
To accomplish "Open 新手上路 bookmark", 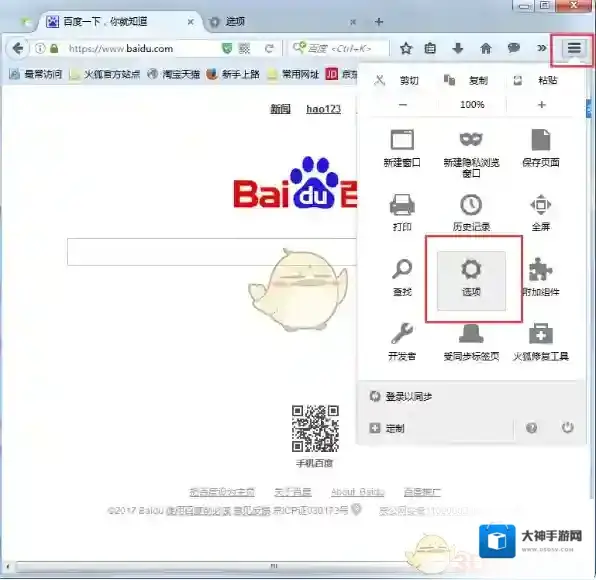I will (233, 74).
